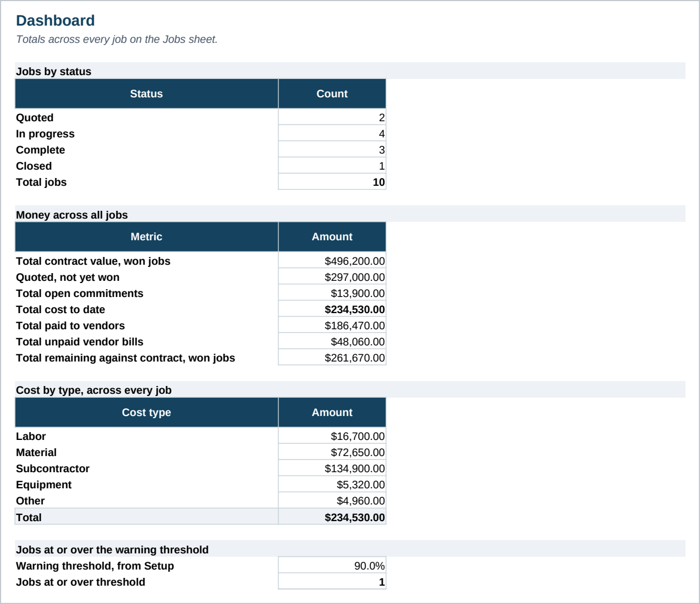
Task: Click the Metric column header
Action: 146,236
